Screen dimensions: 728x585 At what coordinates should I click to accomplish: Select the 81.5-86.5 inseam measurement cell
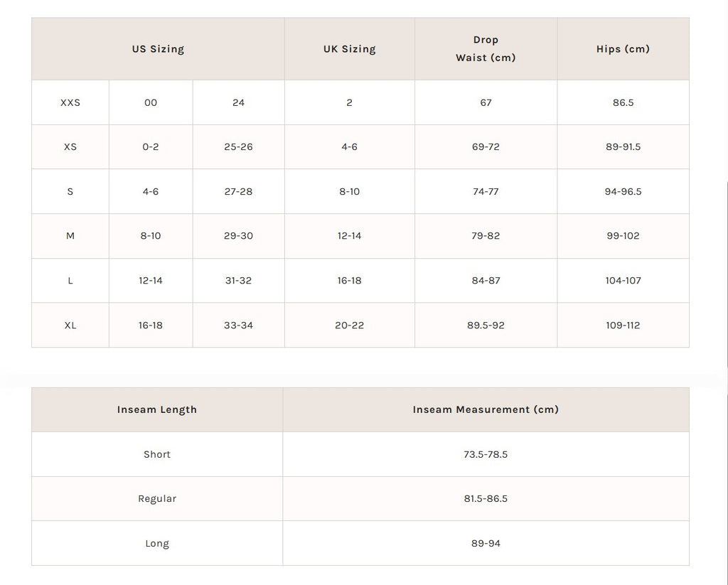(486, 499)
